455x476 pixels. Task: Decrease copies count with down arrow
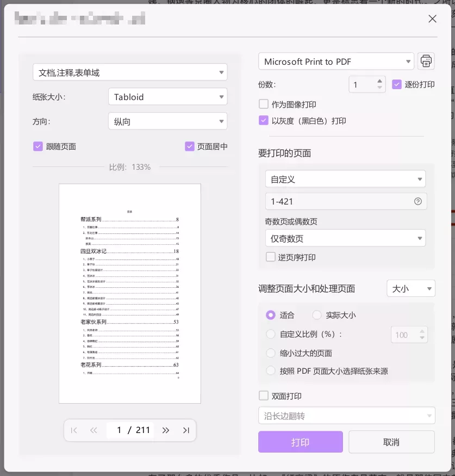379,88
